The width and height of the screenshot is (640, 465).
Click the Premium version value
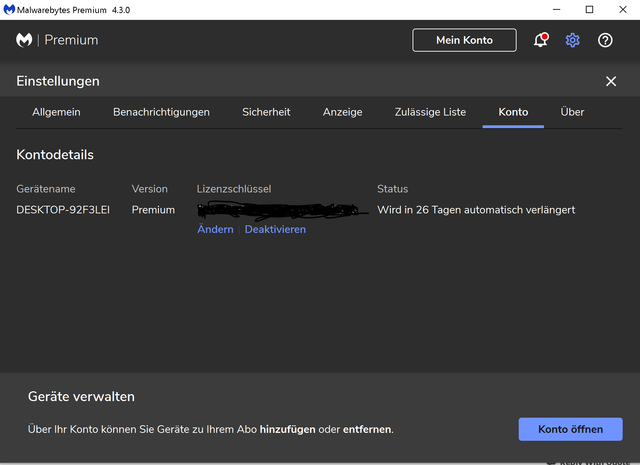click(153, 210)
